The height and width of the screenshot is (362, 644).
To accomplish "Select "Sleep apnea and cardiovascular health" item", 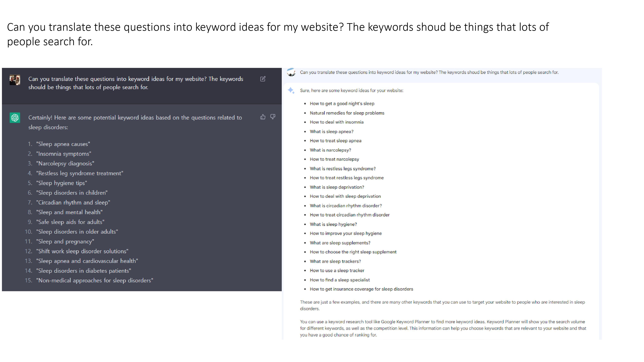I will point(87,261).
